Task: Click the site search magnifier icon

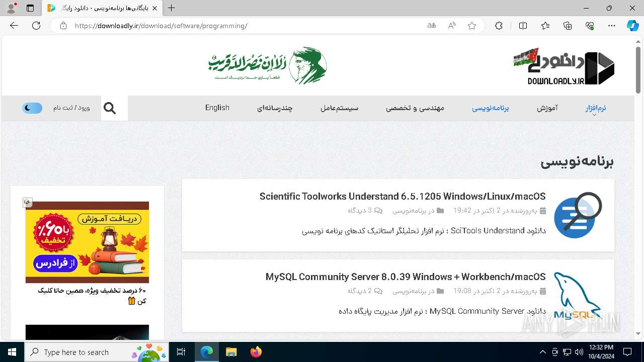Action: point(110,108)
